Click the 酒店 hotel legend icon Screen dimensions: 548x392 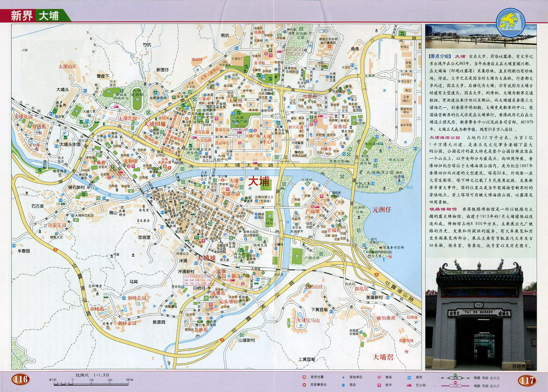tap(343, 385)
